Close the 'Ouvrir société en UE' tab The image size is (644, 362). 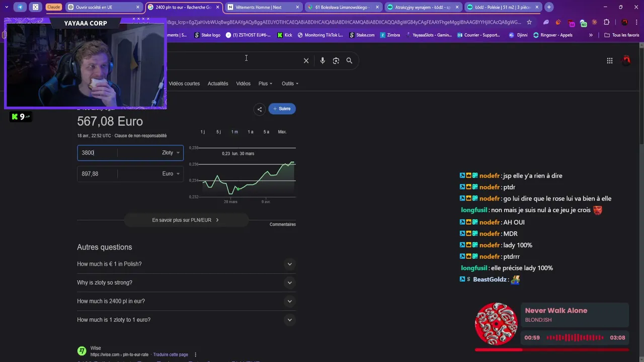[138, 7]
